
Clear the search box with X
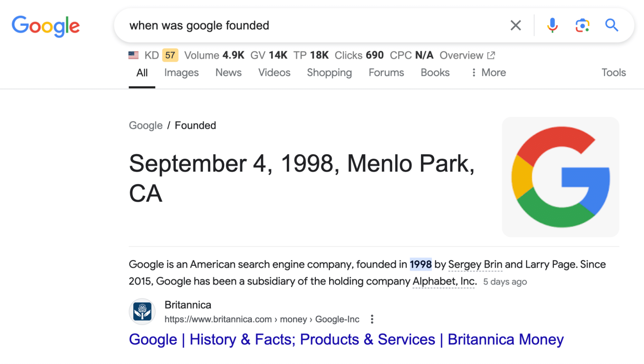click(515, 25)
